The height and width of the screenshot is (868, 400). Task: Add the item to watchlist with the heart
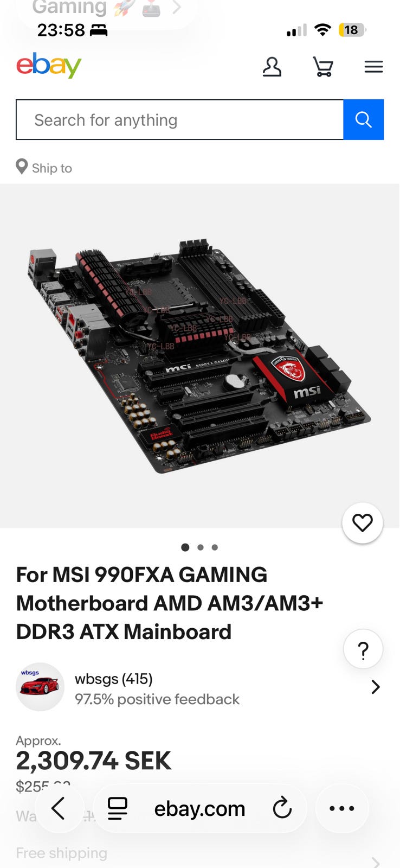coord(363,523)
